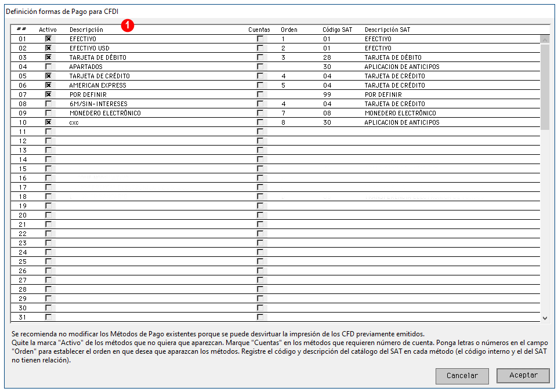Select the APARTADOS description cell
This screenshot has height=392, width=558.
pos(86,67)
